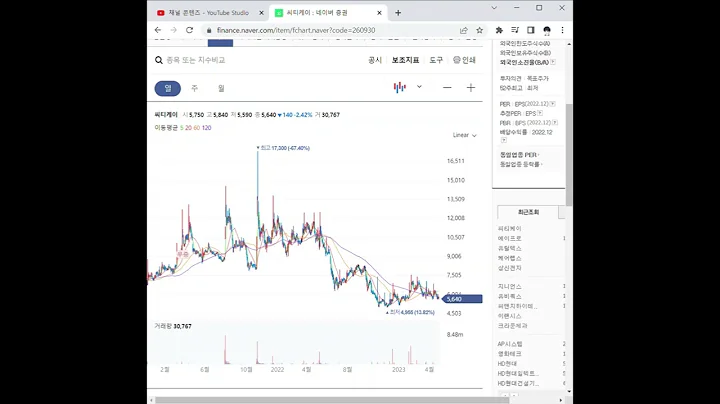Click the 최저 4,955 low label
The width and height of the screenshot is (720, 404).
point(410,312)
